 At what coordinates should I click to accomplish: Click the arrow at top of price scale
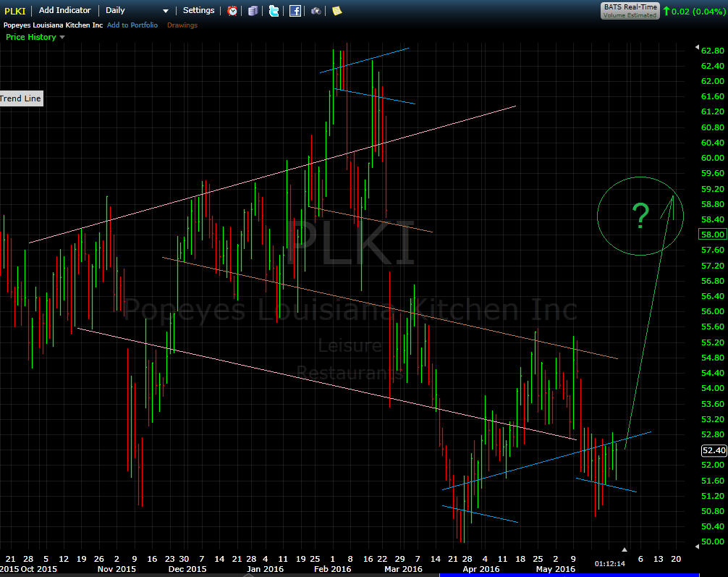(697, 47)
